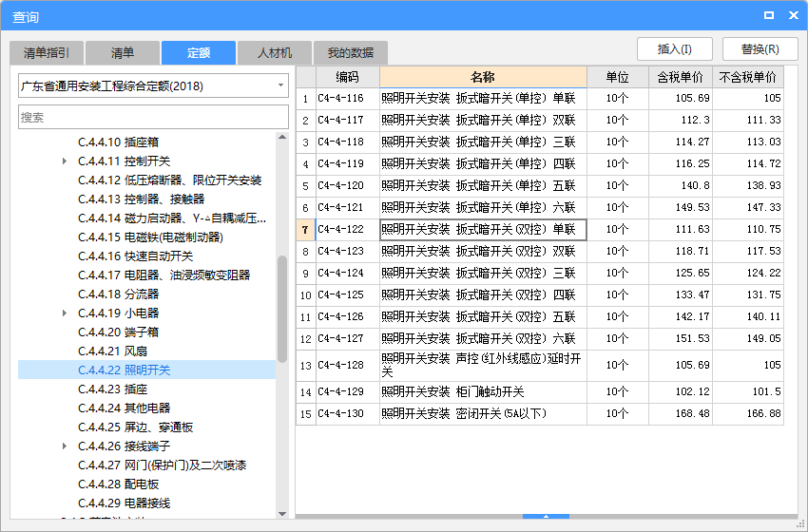Click the 名称 column header
This screenshot has height=532, width=808.
[x=483, y=77]
